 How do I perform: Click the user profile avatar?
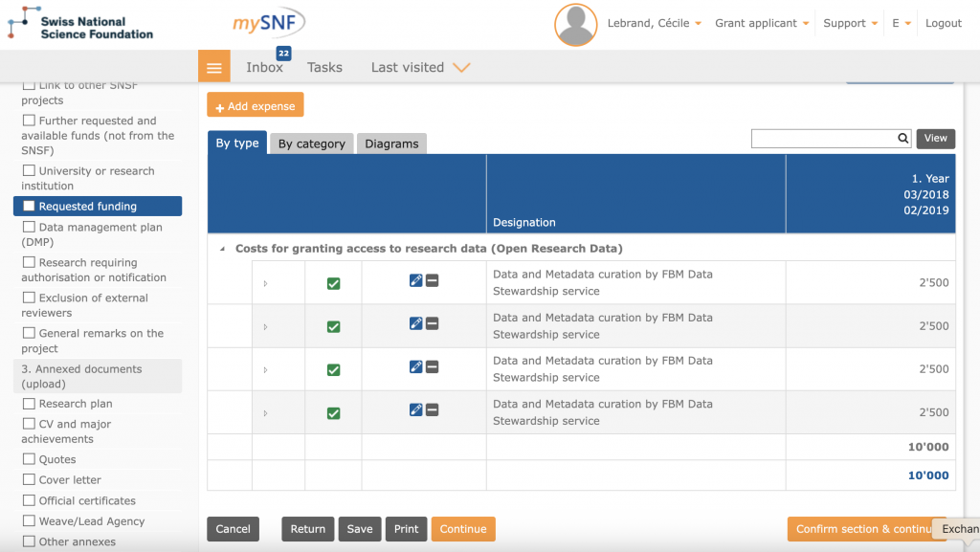575,24
